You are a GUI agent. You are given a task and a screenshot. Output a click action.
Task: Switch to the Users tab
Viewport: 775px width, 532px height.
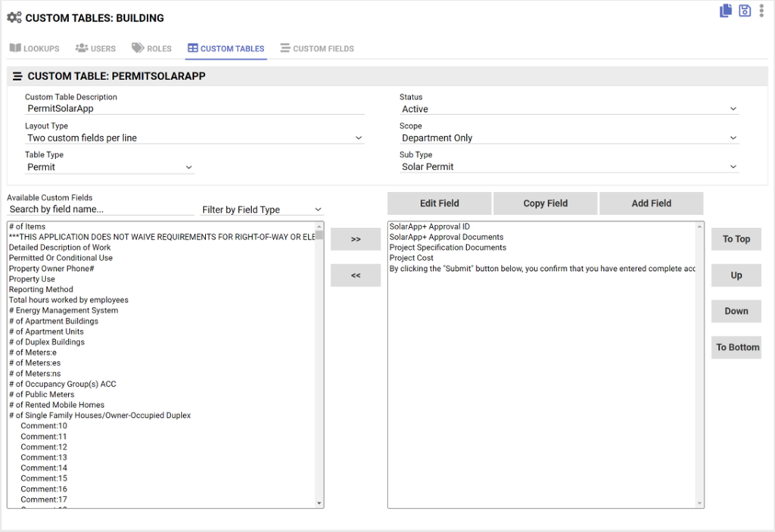pyautogui.click(x=95, y=48)
